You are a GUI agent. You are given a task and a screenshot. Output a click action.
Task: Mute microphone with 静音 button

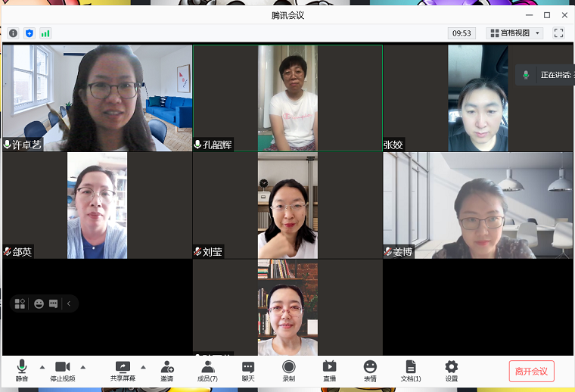[x=22, y=370]
